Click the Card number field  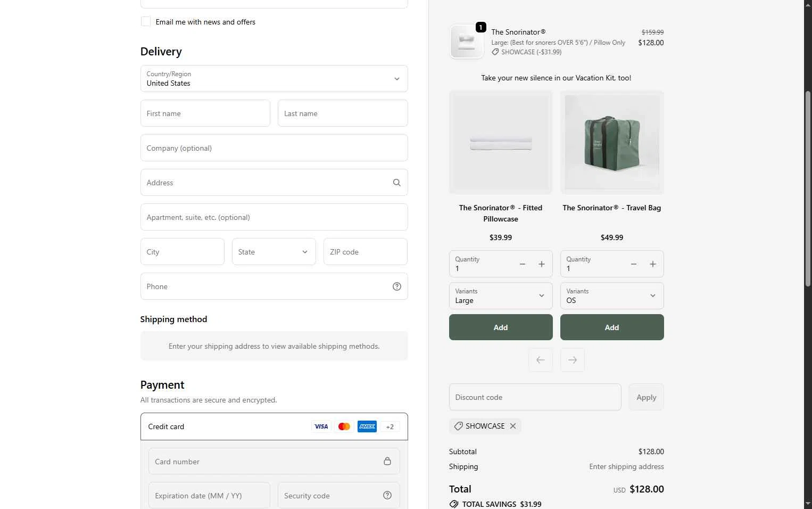(274, 461)
